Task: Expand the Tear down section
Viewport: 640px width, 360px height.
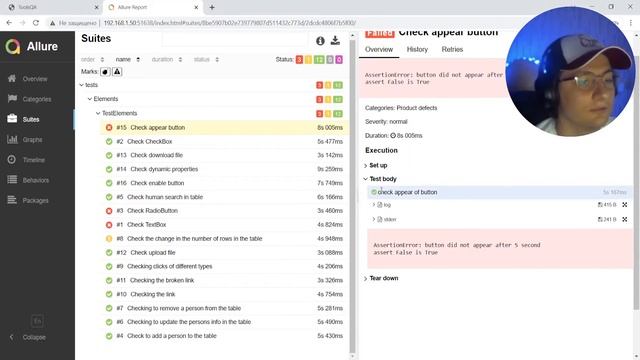Action: (381, 278)
